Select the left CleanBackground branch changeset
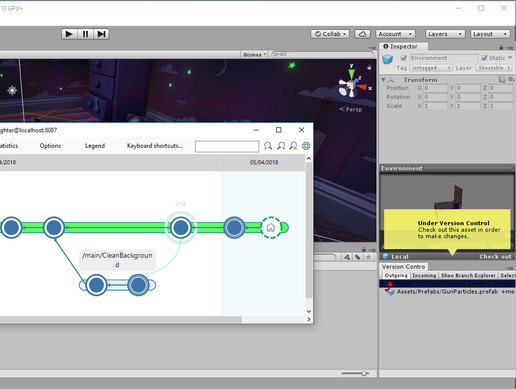The image size is (516, 389). tap(96, 285)
